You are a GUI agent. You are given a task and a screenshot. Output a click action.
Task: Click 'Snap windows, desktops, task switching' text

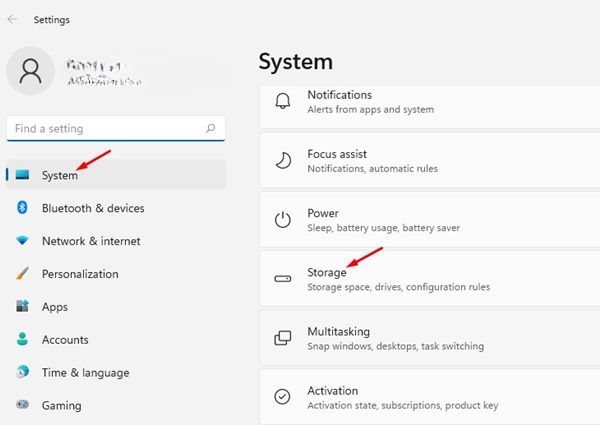coord(396,346)
